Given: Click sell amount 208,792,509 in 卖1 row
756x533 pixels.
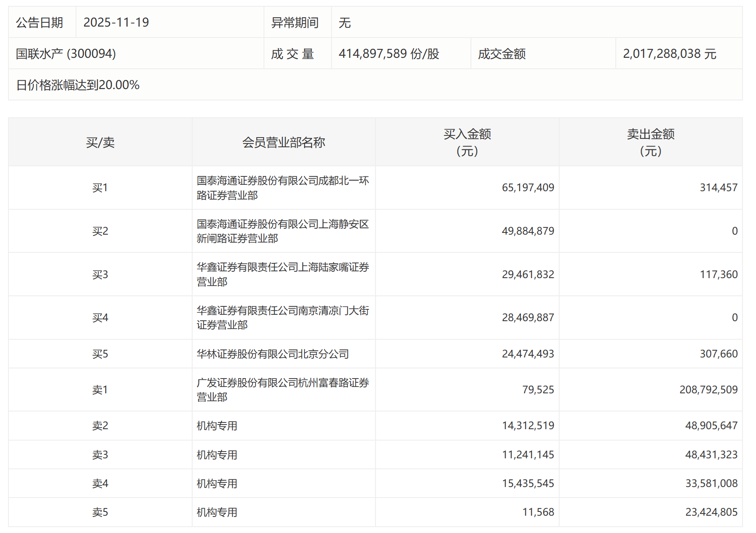Looking at the screenshot, I should 708,390.
